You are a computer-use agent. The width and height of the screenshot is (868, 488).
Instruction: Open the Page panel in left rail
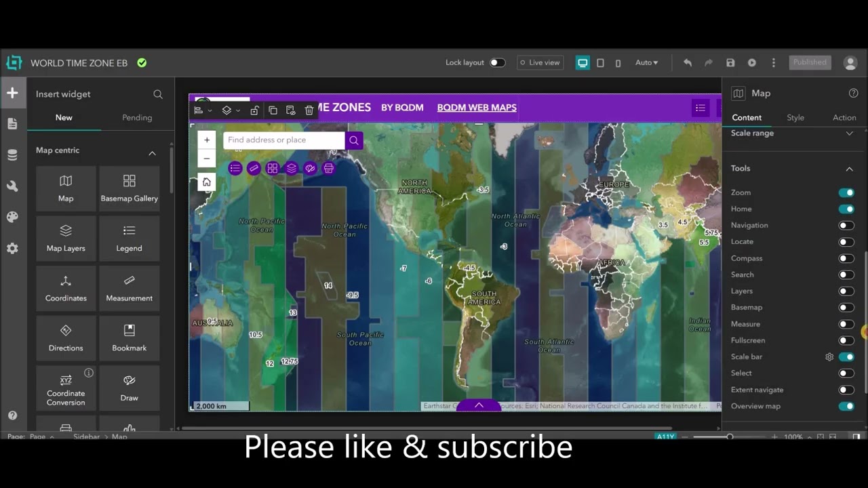tap(12, 124)
